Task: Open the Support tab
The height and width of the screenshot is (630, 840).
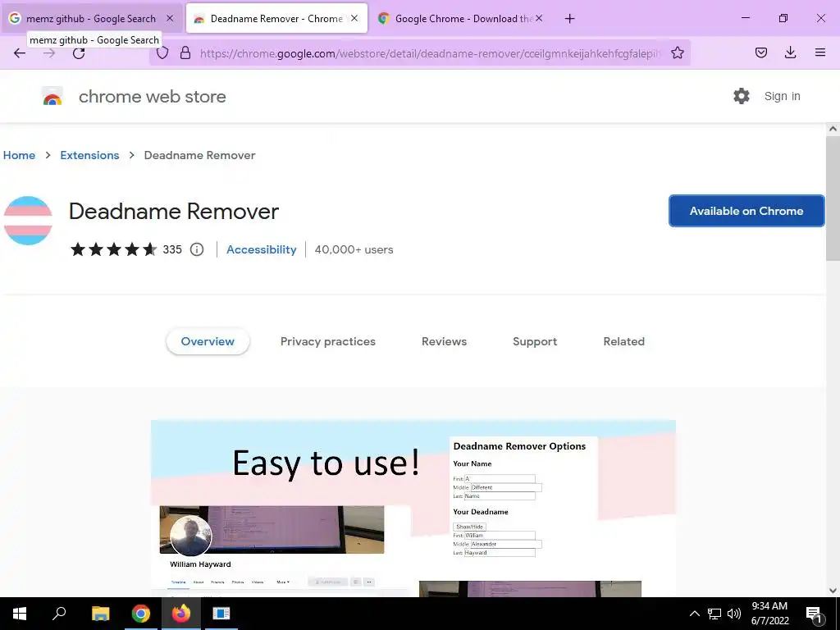Action: 535,341
